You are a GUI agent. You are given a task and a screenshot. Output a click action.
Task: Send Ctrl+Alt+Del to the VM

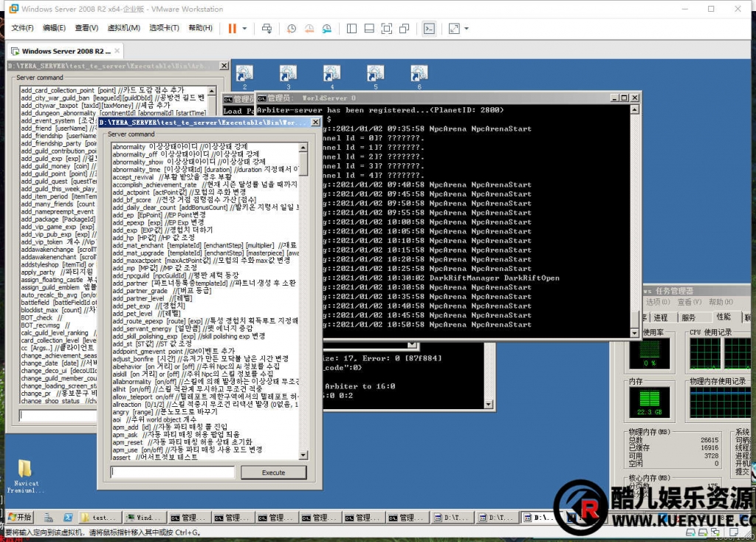[x=267, y=29]
